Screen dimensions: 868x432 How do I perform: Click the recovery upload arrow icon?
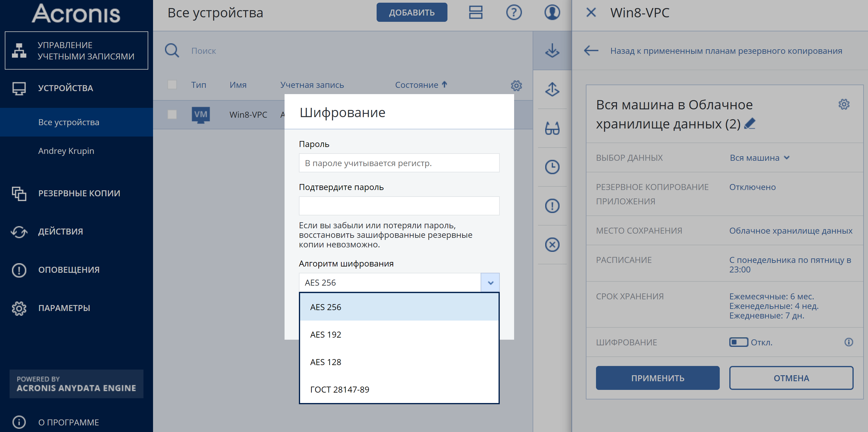coord(552,89)
